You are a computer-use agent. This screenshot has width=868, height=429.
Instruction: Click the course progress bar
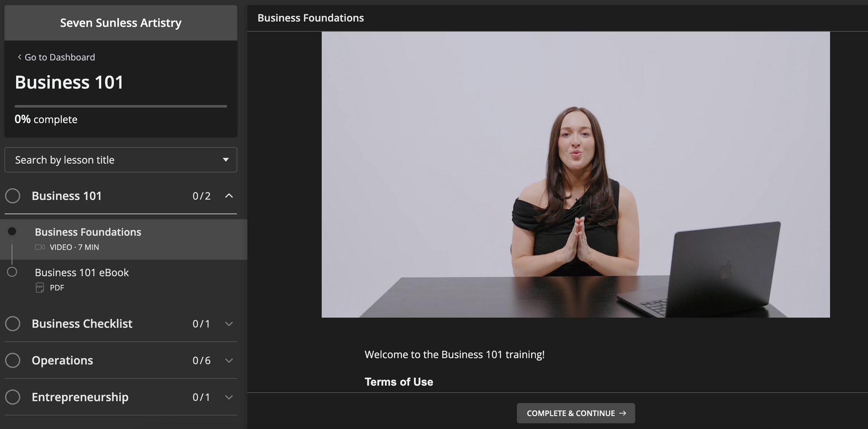(x=120, y=106)
